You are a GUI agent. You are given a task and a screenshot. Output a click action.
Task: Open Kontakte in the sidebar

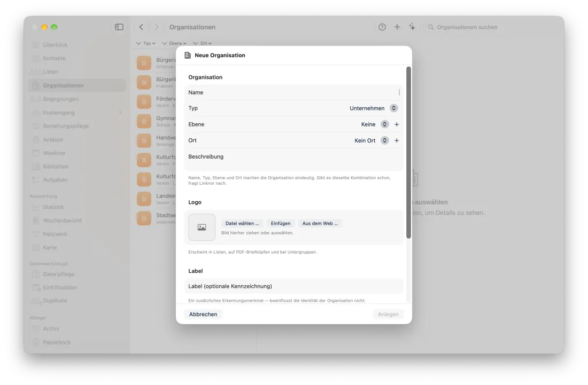77,58
